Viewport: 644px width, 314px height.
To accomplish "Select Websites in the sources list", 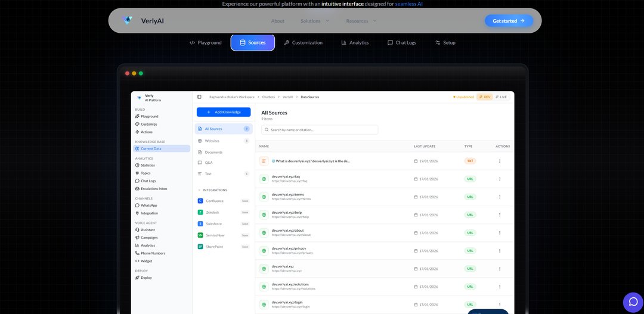I will click(212, 141).
